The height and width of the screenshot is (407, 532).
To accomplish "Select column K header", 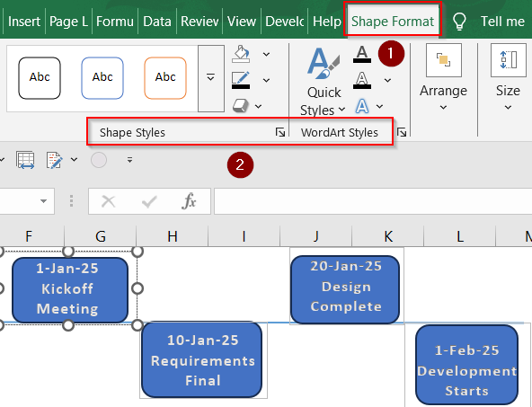I will click(388, 236).
